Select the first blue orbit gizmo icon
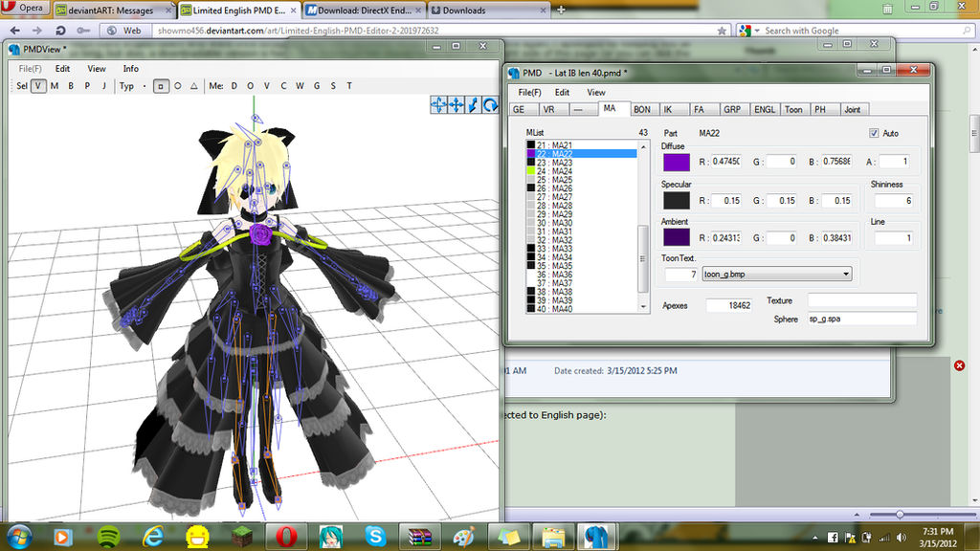This screenshot has width=980, height=551. coord(438,105)
